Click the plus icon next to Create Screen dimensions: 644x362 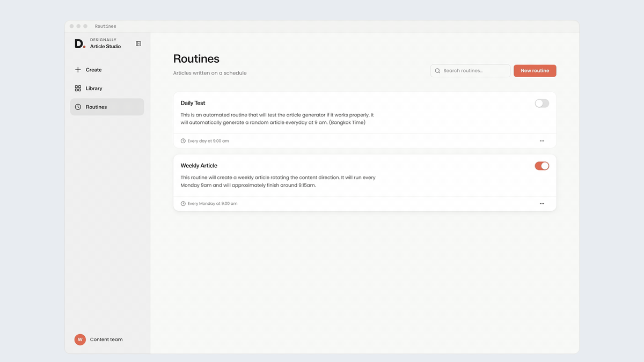(78, 70)
